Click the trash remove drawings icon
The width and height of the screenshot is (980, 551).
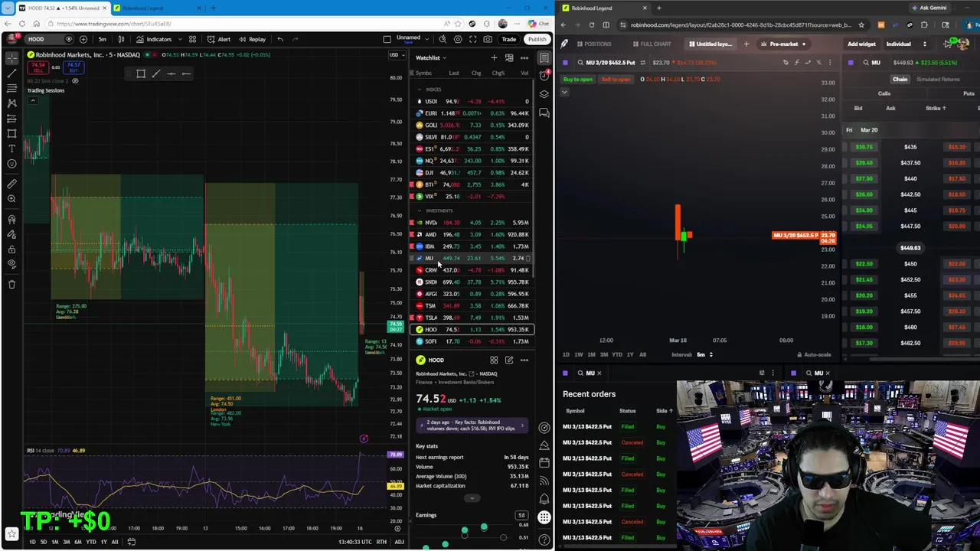pyautogui.click(x=11, y=284)
